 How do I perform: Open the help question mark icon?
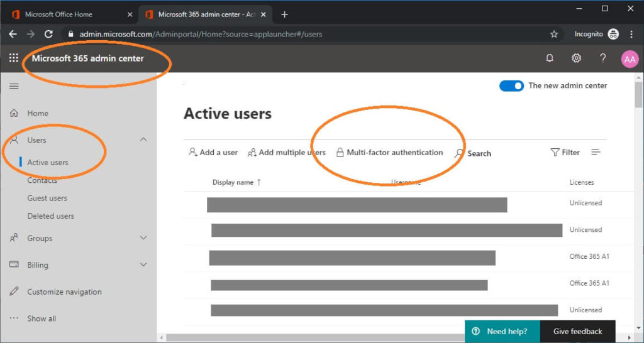click(x=602, y=58)
